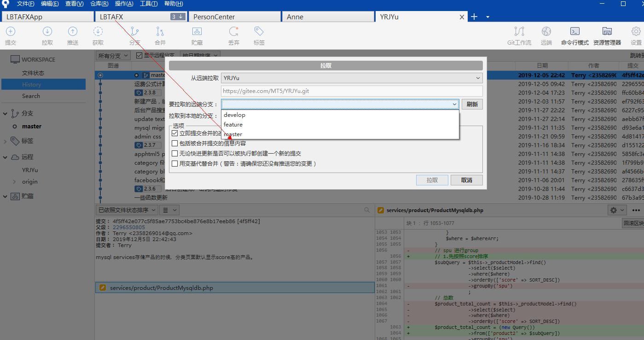Click the 远端 (Remote) globe icon
Image resolution: width=644 pixels, height=340 pixels.
pyautogui.click(x=546, y=32)
